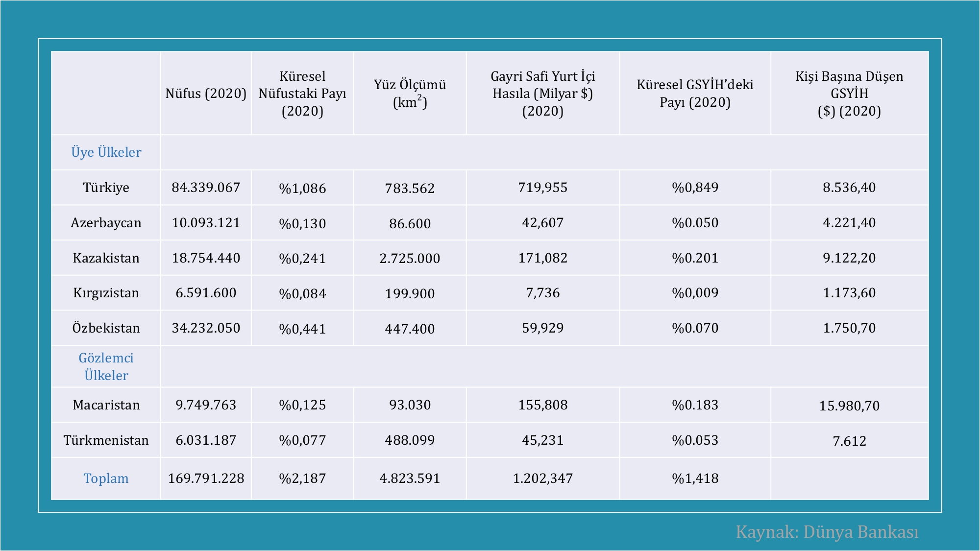Image resolution: width=980 pixels, height=551 pixels.
Task: Select Kazakistan's area value 2.725.000
Action: pos(410,258)
